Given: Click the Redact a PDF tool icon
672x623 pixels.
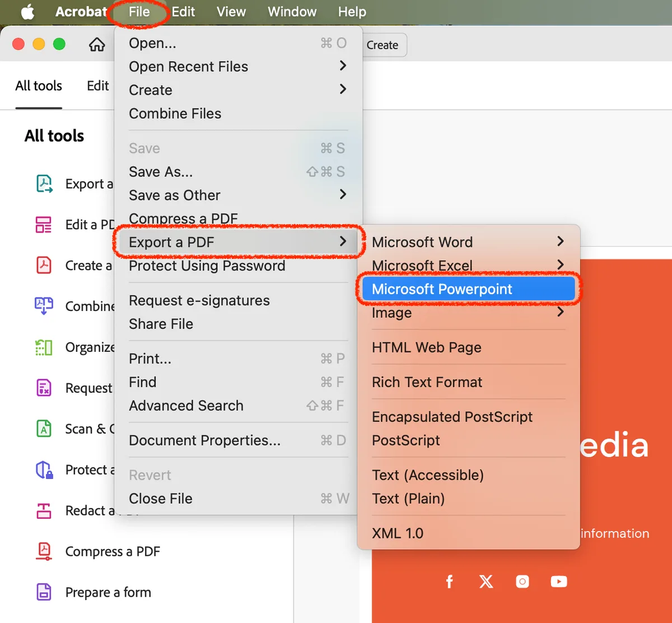Looking at the screenshot, I should click(44, 510).
